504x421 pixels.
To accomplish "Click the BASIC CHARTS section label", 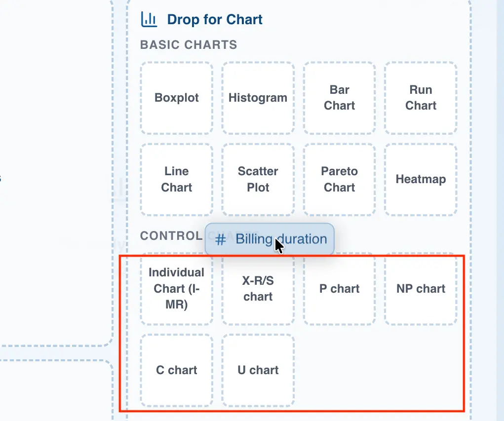I will (188, 45).
